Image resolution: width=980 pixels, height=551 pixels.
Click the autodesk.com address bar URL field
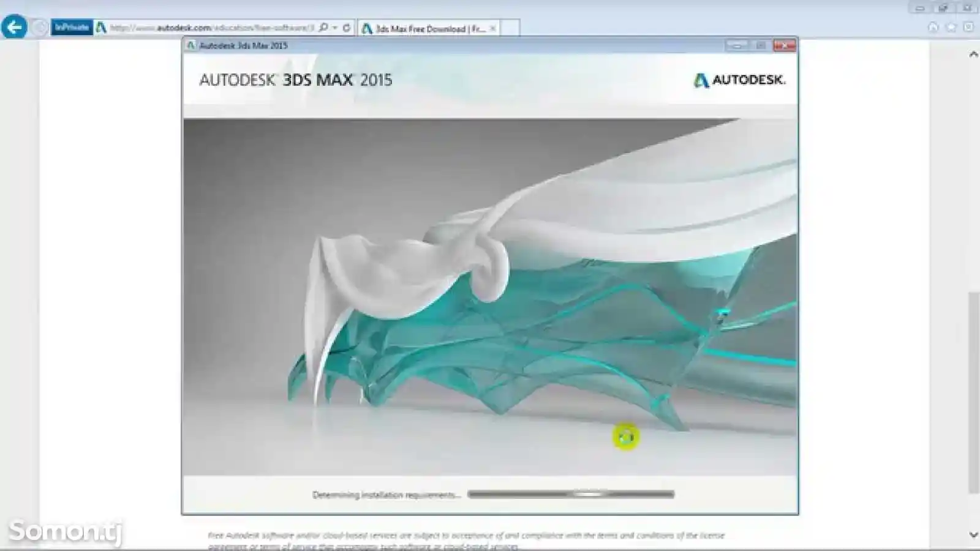(x=213, y=28)
